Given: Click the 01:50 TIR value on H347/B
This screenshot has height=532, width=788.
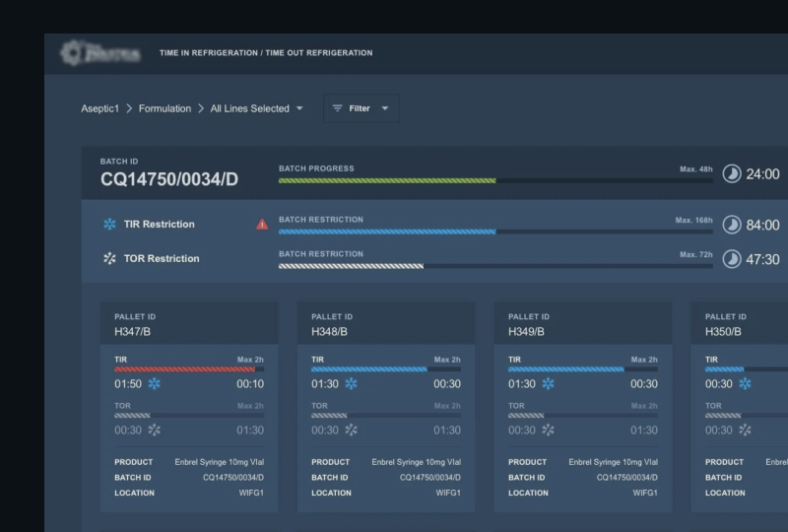Looking at the screenshot, I should pos(128,384).
